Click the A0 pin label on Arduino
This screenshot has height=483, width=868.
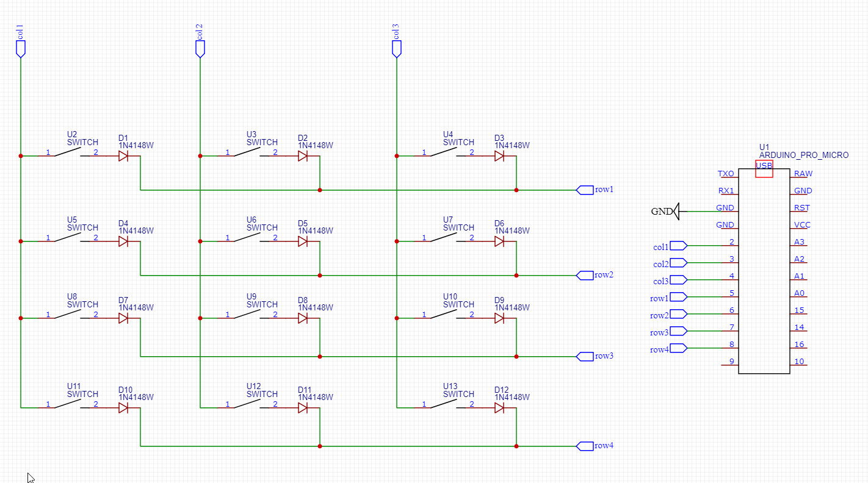pos(800,293)
